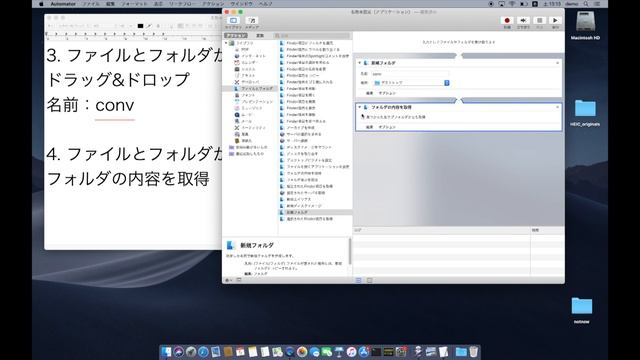Remove フォルダの内容を取得 action with its X

coord(558,107)
